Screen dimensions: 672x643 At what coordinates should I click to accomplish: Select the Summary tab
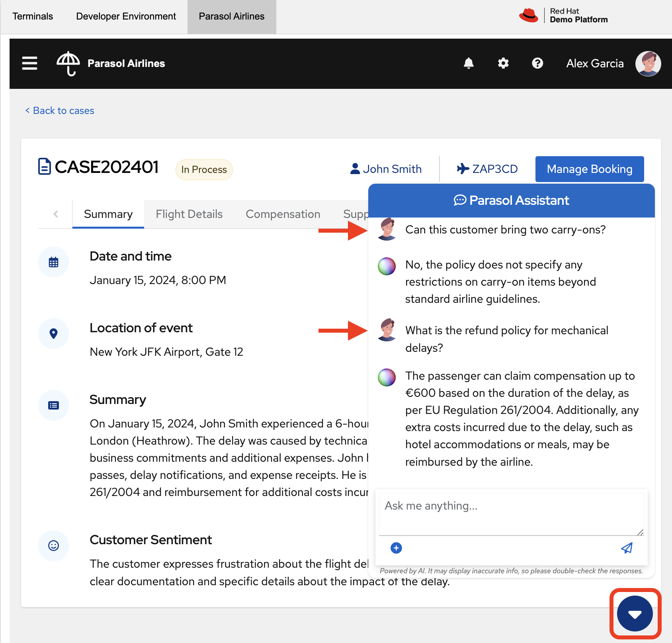click(x=108, y=214)
